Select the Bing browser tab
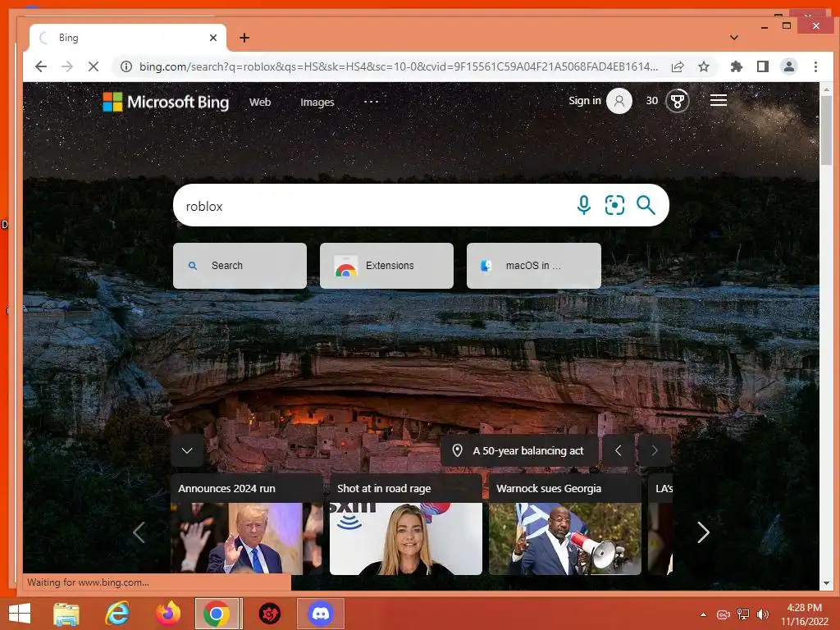 pos(127,38)
